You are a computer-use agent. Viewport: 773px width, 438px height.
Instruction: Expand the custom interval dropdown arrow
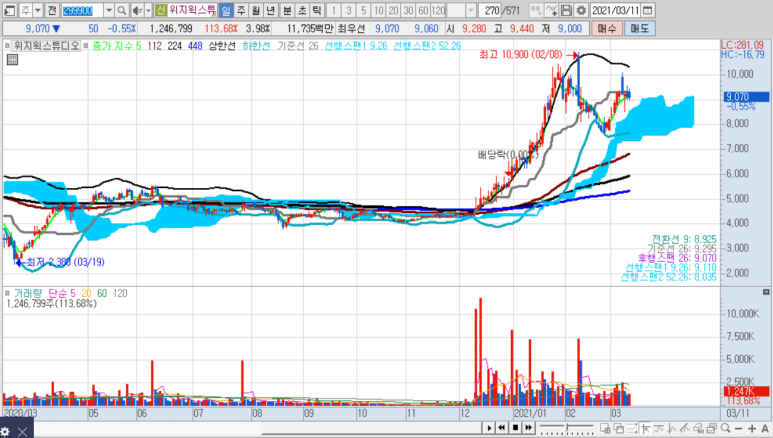pos(471,10)
